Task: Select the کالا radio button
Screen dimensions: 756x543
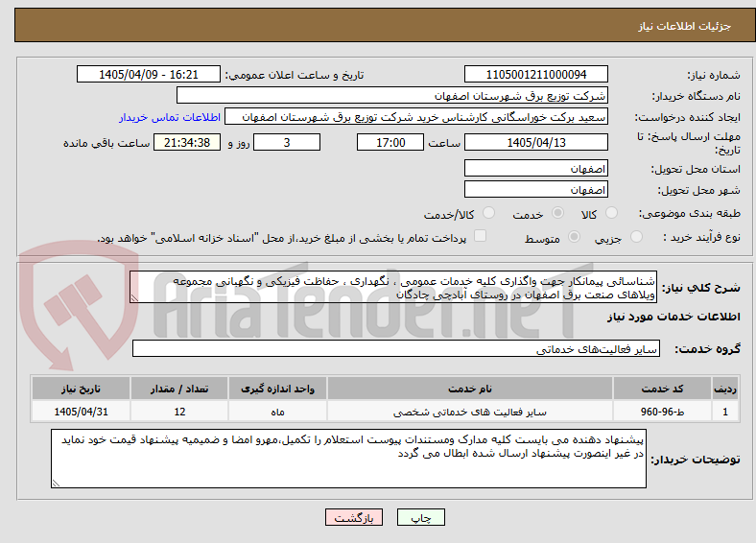Action: pyautogui.click(x=611, y=213)
